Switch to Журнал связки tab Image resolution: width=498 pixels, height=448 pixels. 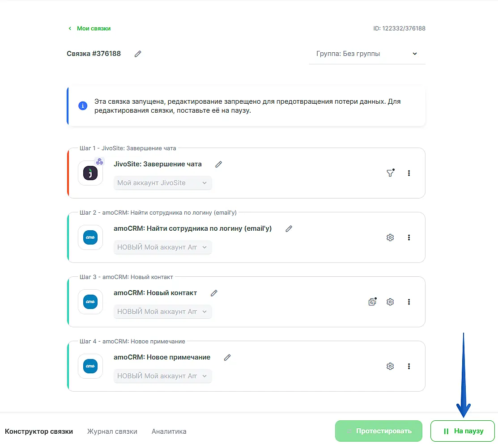tap(112, 431)
